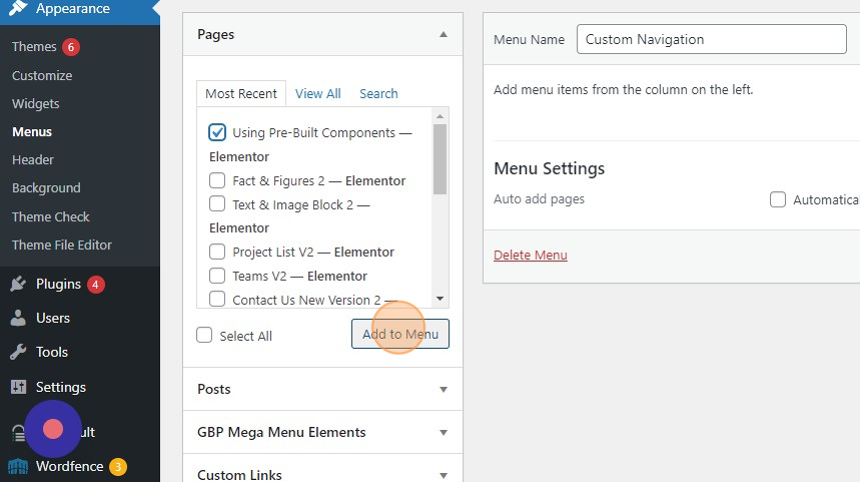Click the Users person icon
The height and width of the screenshot is (482, 860).
click(18, 318)
